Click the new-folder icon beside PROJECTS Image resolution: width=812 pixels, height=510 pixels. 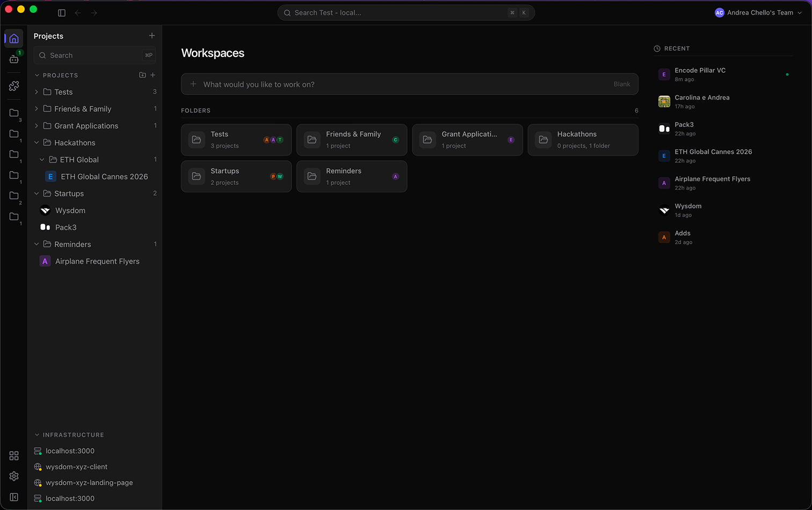(142, 75)
